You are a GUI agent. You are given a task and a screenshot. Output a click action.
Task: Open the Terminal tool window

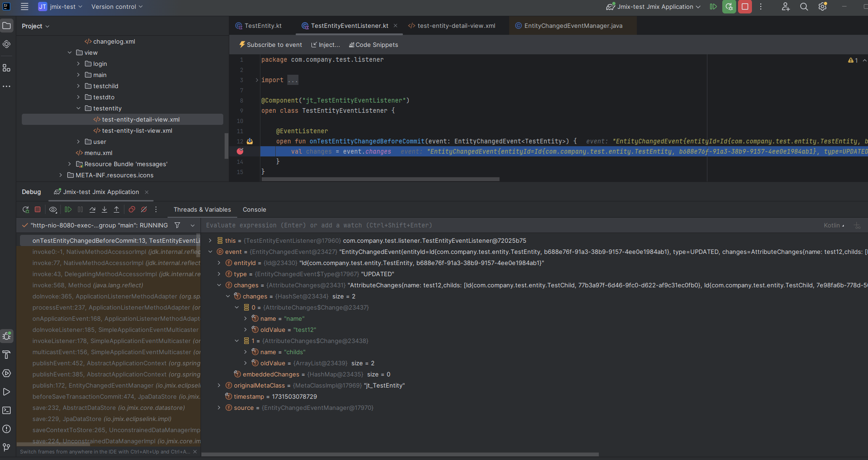click(x=6, y=410)
